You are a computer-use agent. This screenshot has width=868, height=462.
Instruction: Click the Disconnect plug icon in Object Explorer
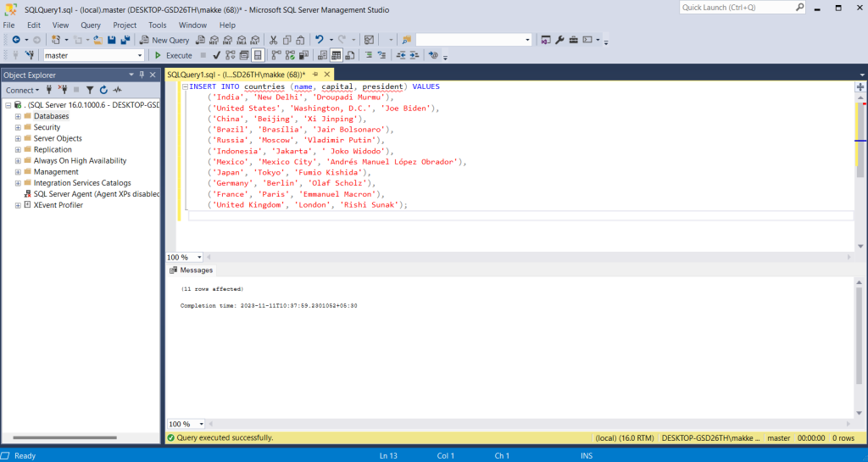coord(63,90)
